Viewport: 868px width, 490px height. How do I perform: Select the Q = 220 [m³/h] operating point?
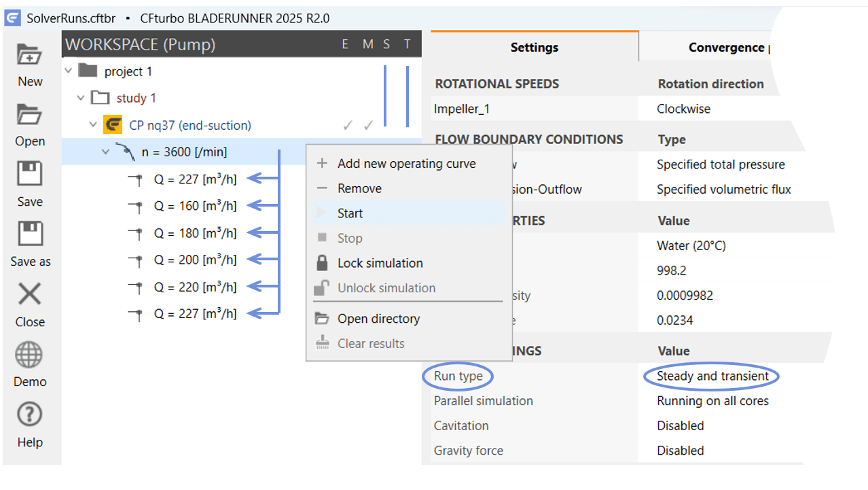tap(196, 287)
